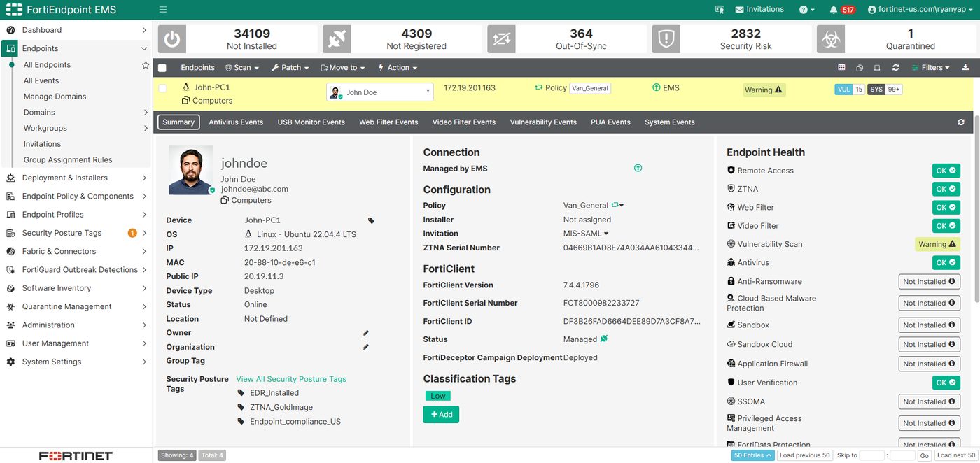
Task: Click the tag icon next to Device John-PC1
Action: tap(371, 220)
